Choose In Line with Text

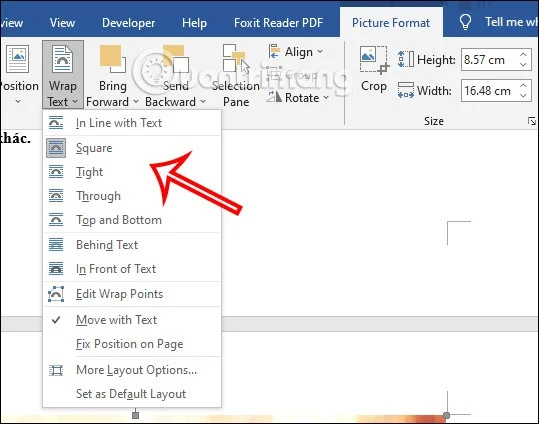point(132,123)
